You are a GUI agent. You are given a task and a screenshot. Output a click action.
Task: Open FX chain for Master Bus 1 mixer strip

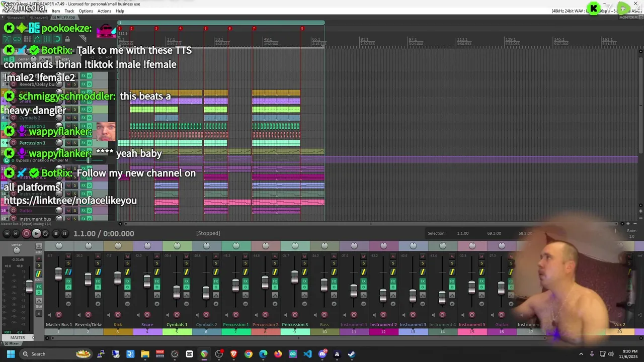(68, 281)
